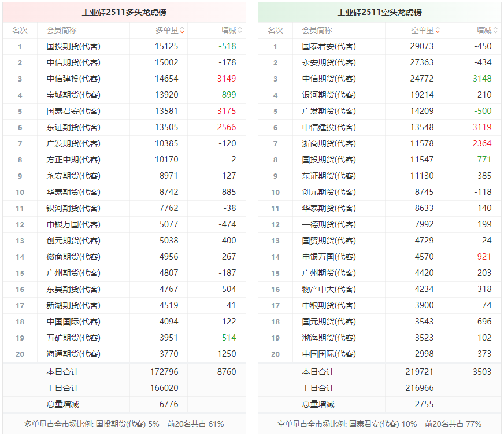
Task: Select 五矿期货(代客) row name
Action: pos(73,338)
